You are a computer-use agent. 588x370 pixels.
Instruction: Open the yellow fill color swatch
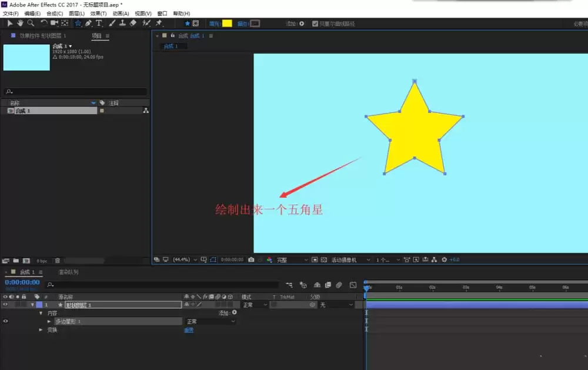(227, 24)
